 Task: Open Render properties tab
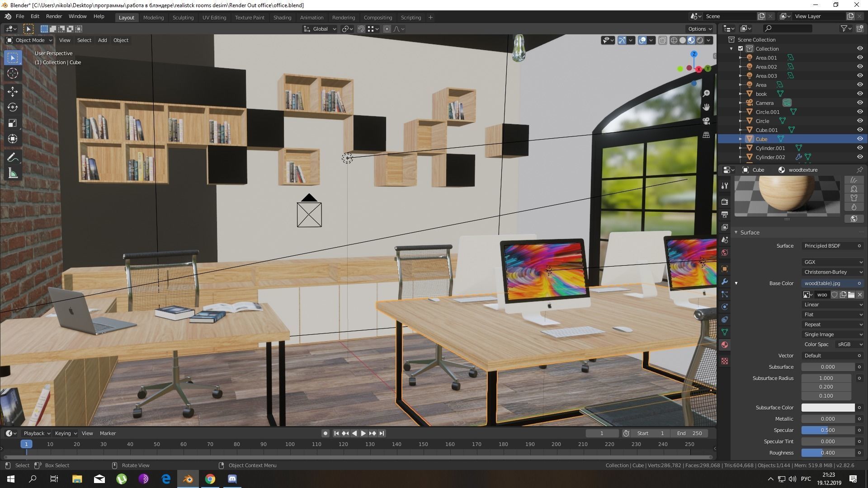tap(725, 202)
